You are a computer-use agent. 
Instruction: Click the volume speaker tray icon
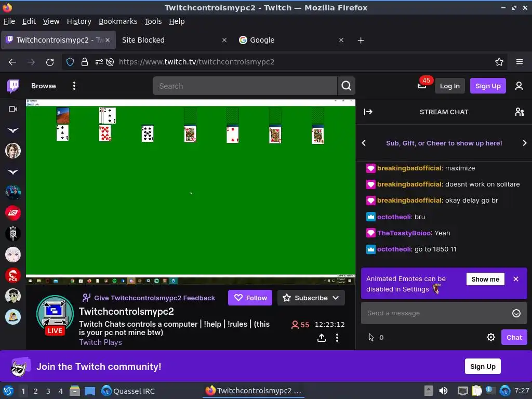pyautogui.click(x=443, y=391)
